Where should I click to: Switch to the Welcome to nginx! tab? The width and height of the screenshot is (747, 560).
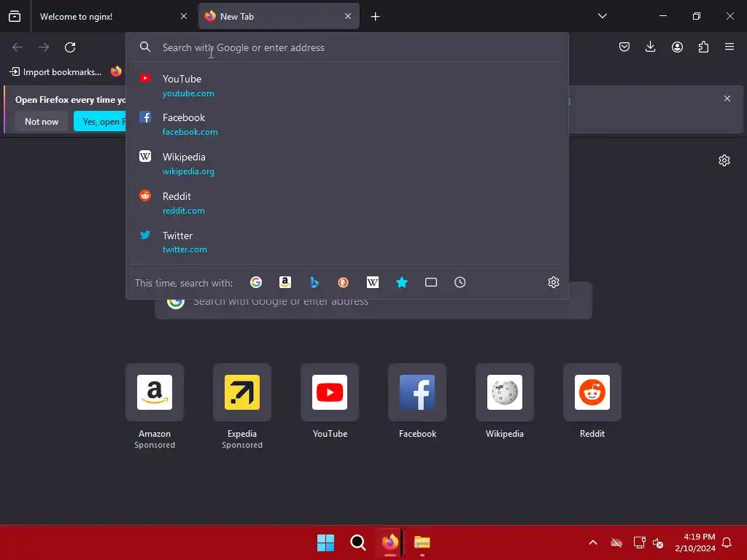tap(112, 16)
